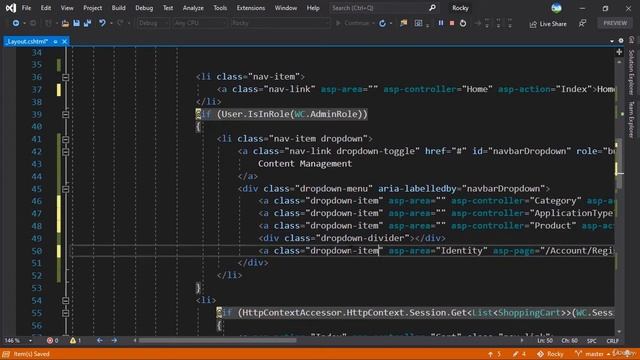Click the PREVIEW button

click(x=615, y=23)
